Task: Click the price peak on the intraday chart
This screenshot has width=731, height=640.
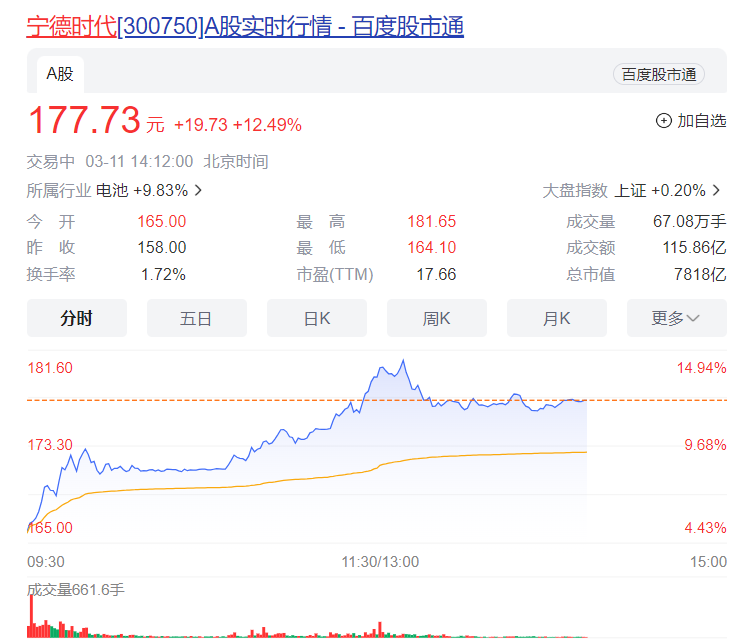Action: [x=403, y=360]
